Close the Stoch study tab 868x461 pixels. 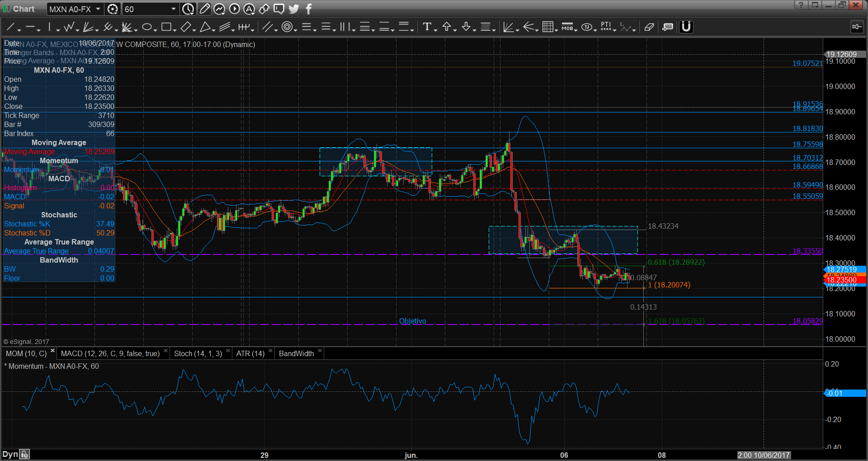pyautogui.click(x=228, y=351)
